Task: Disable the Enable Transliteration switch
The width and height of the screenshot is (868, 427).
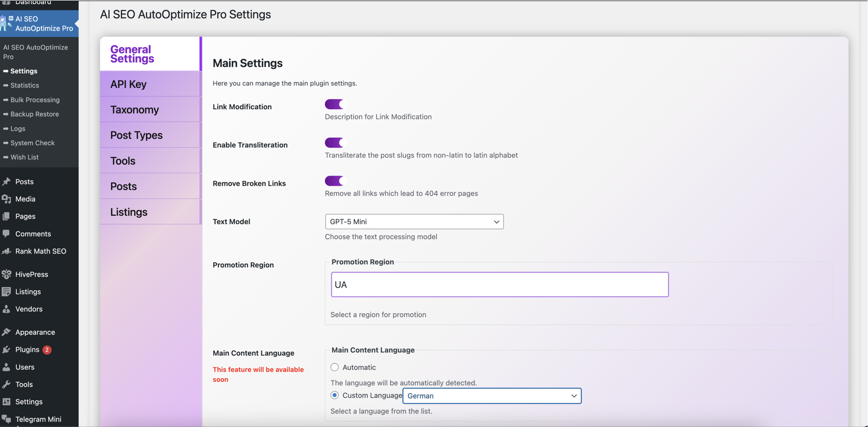Action: (335, 142)
